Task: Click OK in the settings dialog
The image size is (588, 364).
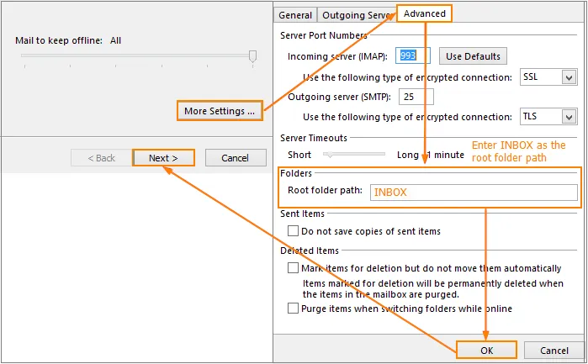Action: coord(486,351)
